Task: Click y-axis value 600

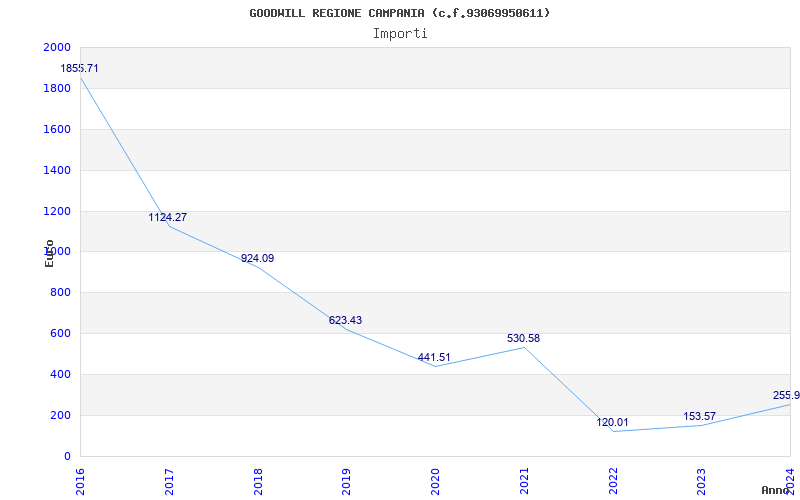Action: [x=60, y=334]
